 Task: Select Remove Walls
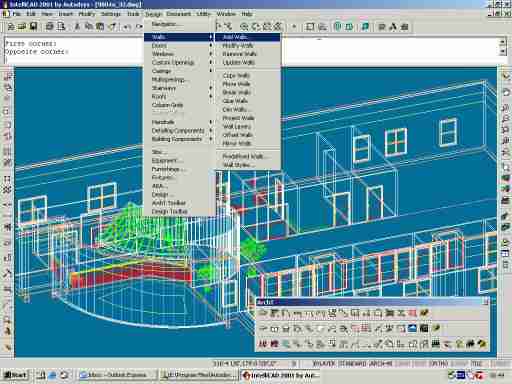247,54
